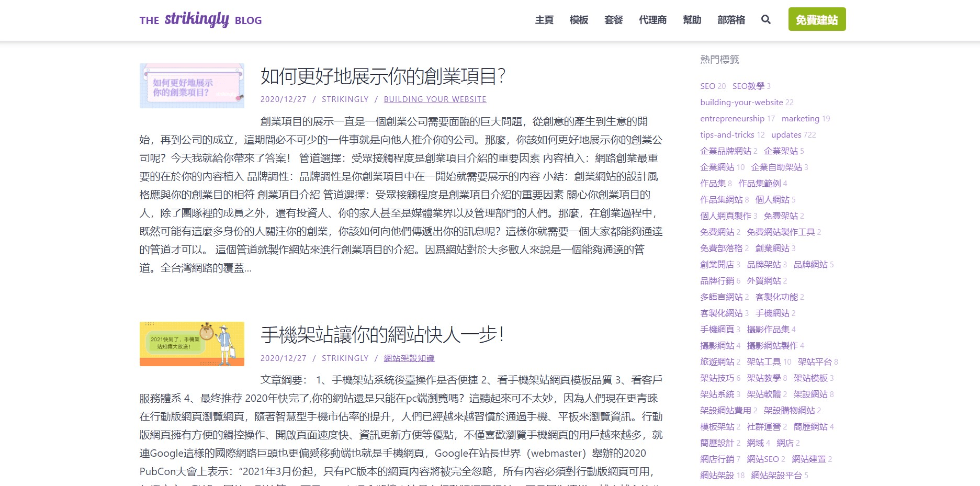The width and height of the screenshot is (980, 486).
Task: Select the 幫助 menu item
Action: pyautogui.click(x=692, y=20)
